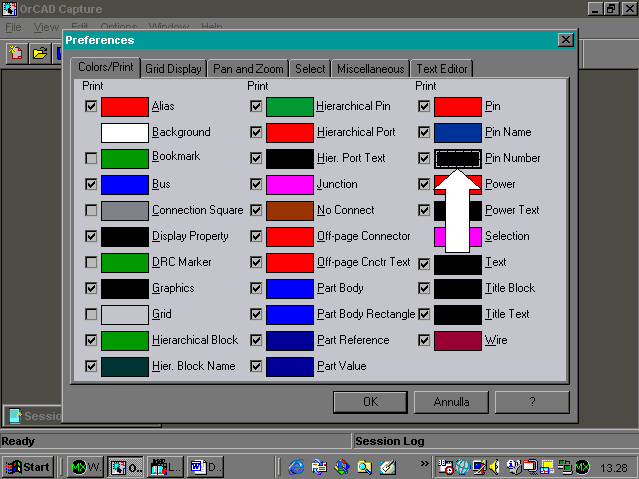Click the Internet Explorer quick launch icon
Screen dimensions: 639x479
[x=297, y=467]
